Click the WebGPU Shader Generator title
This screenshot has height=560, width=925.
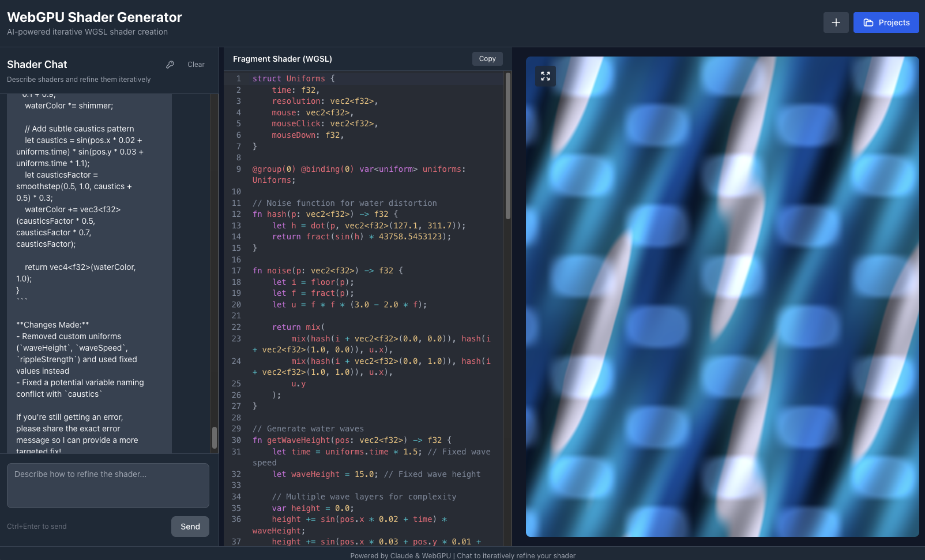pos(94,17)
